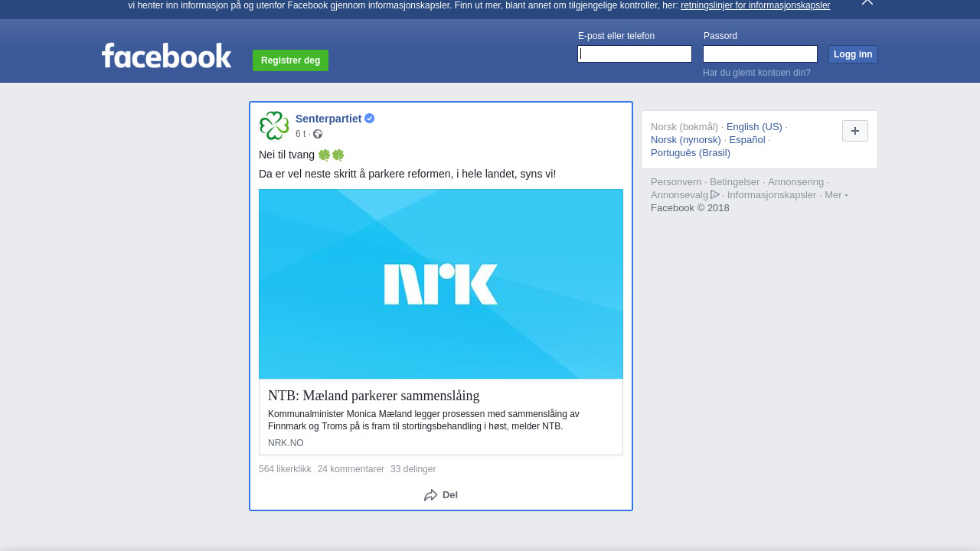Focus the Passord input field
The width and height of the screenshot is (980, 551).
coord(760,54)
